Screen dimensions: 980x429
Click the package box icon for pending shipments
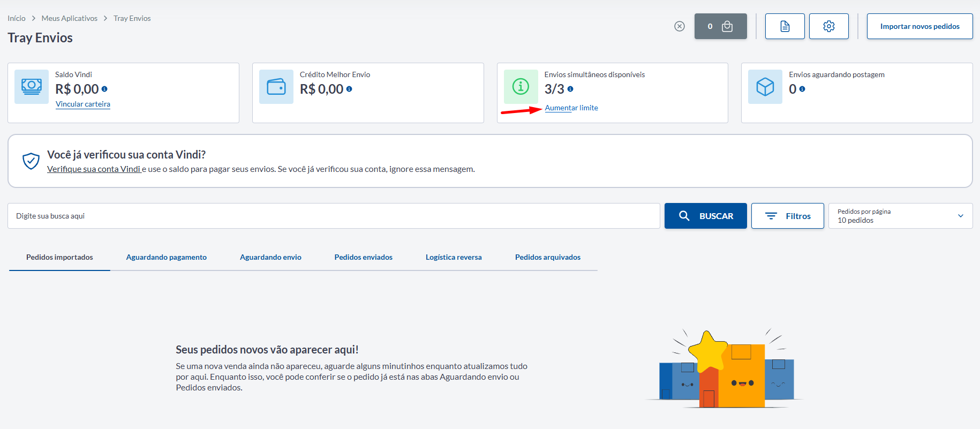765,87
